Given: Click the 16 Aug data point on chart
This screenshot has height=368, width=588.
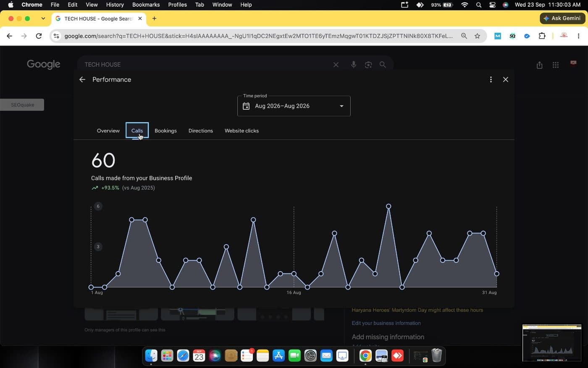Looking at the screenshot, I should (294, 274).
